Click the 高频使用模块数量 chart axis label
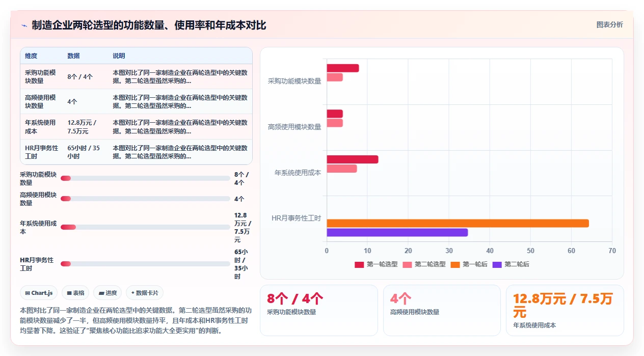Viewport: 644px width, 356px height. click(294, 127)
